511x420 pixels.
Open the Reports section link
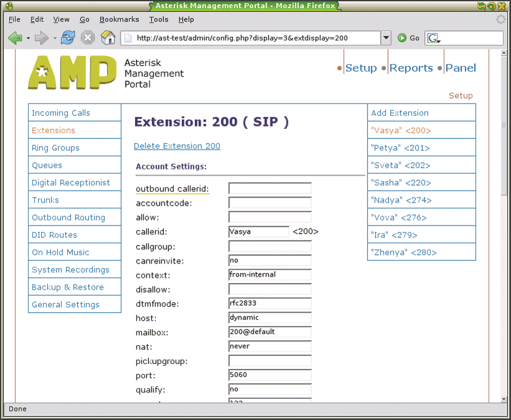tap(411, 68)
